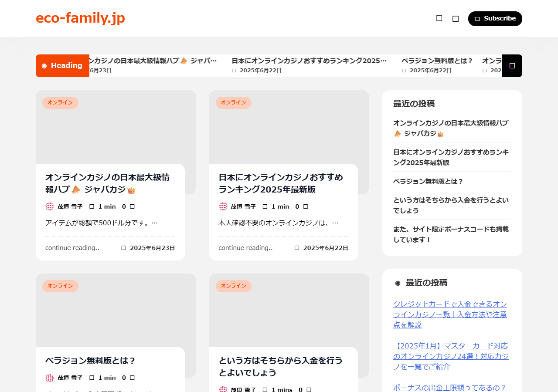Click calendar icon beside 2025年6月22日 card date
This screenshot has width=558, height=392.
pos(297,248)
